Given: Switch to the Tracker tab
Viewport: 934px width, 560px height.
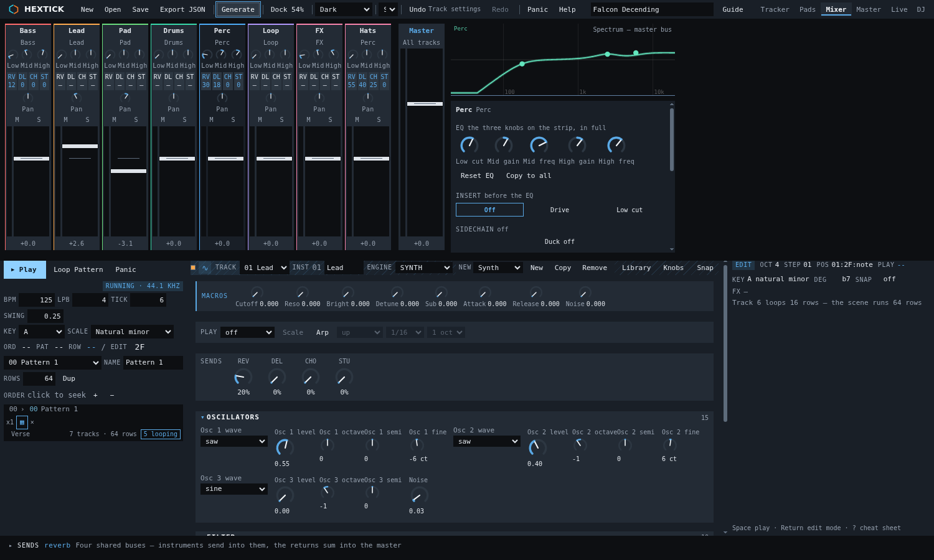Looking at the screenshot, I should [x=775, y=9].
